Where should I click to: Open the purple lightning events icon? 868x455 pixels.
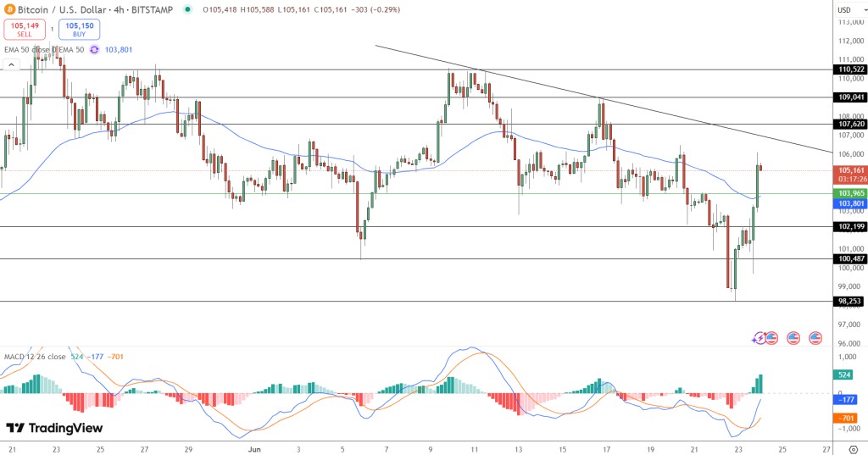[x=758, y=338]
